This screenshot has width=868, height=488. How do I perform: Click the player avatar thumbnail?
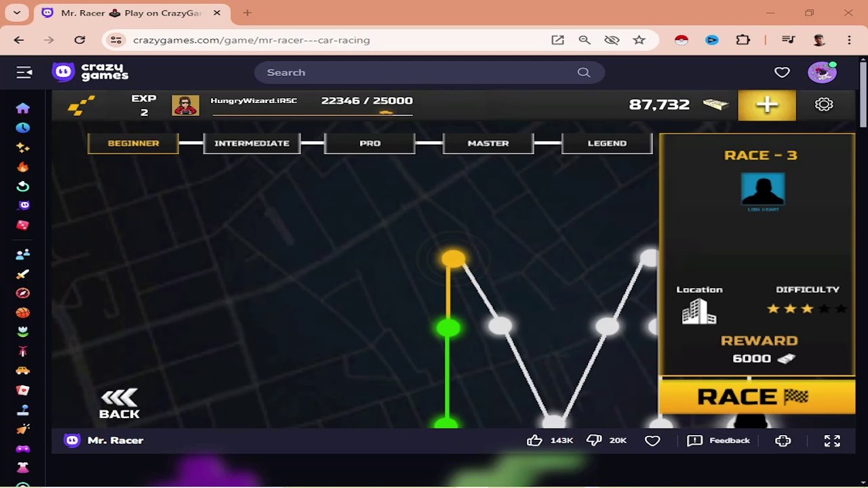pyautogui.click(x=185, y=105)
